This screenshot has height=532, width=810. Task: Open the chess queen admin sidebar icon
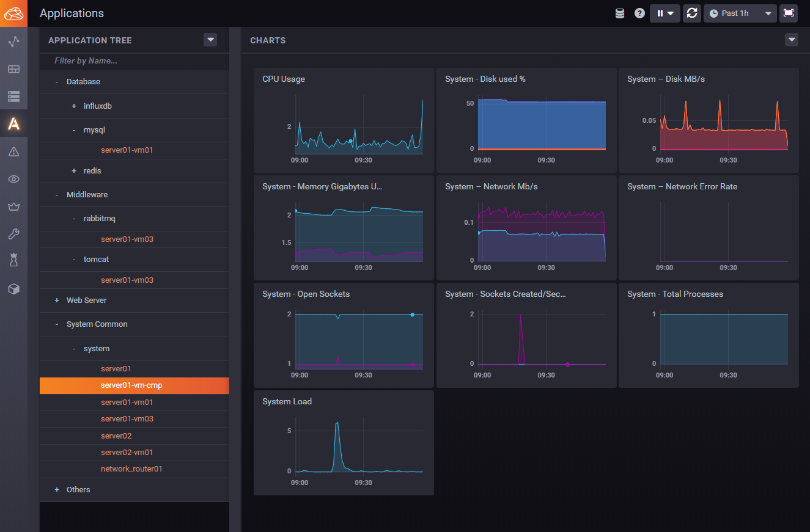[13, 261]
